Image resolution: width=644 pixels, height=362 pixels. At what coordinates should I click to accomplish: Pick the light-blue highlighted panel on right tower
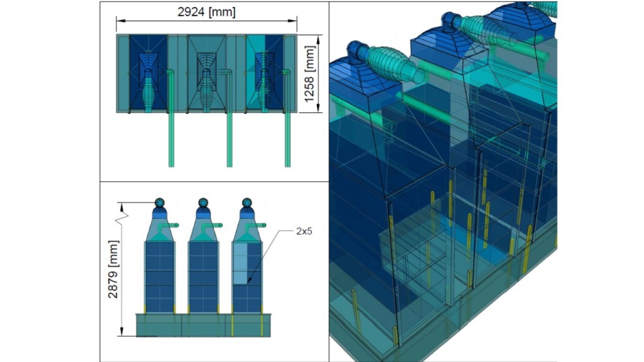(x=240, y=264)
